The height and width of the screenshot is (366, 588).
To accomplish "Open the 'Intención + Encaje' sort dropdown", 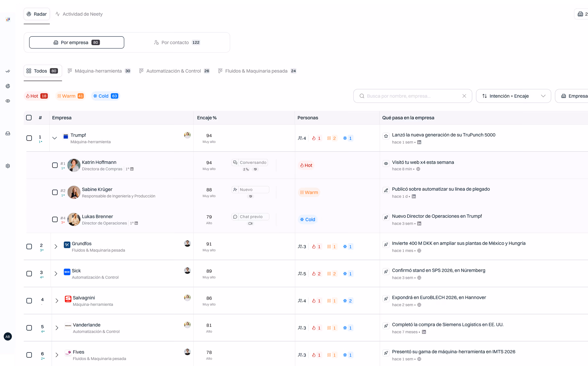I will pos(513,96).
